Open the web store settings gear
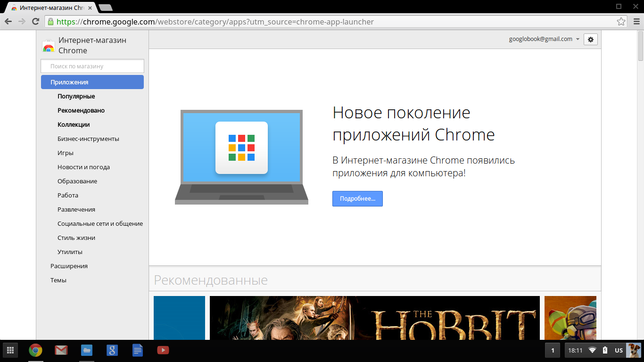 pos(591,40)
